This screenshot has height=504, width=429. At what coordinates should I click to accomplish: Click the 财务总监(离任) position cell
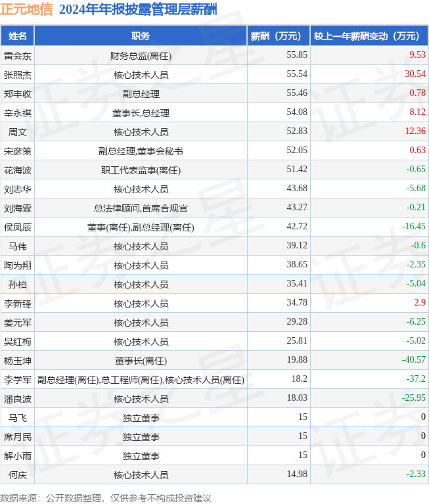point(141,56)
